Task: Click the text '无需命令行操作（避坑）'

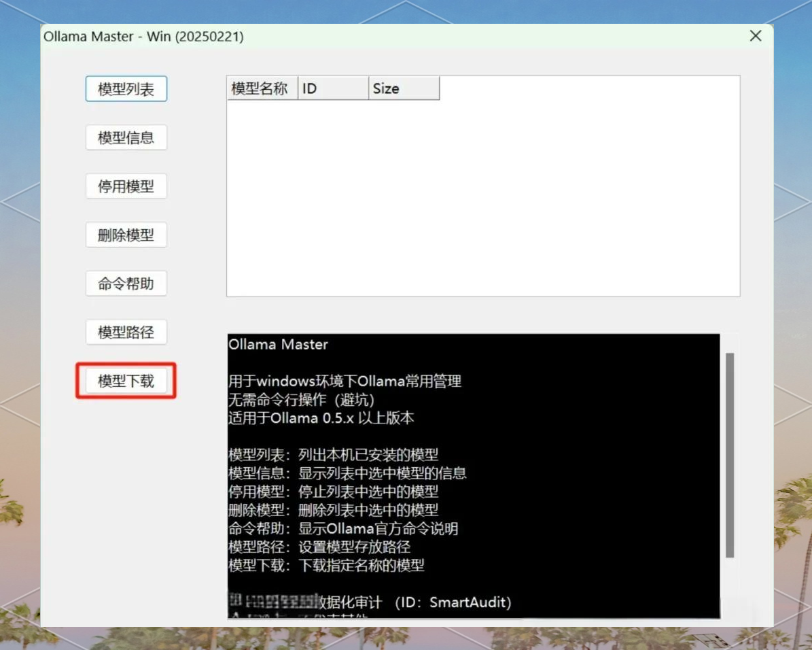Action: tap(302, 400)
